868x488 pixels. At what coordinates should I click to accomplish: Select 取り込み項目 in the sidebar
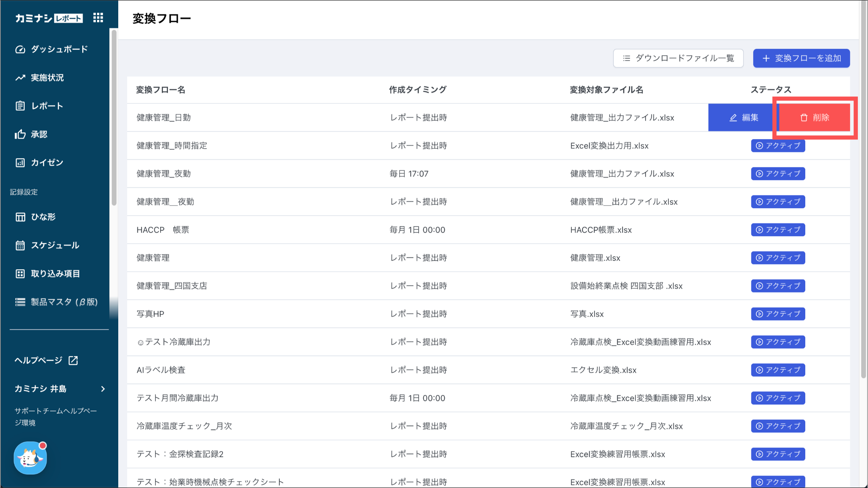(x=55, y=274)
